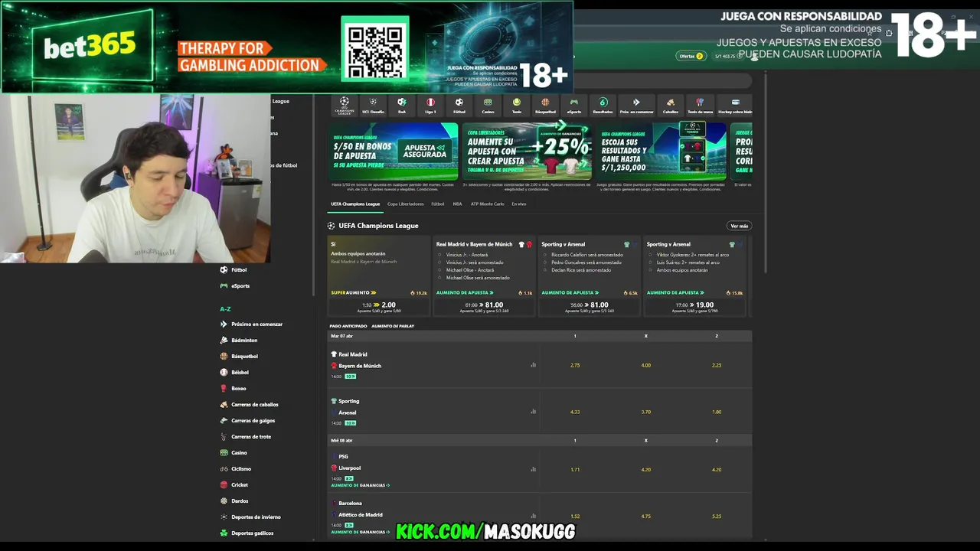Switch to UEFA Champions League tab

pos(355,204)
